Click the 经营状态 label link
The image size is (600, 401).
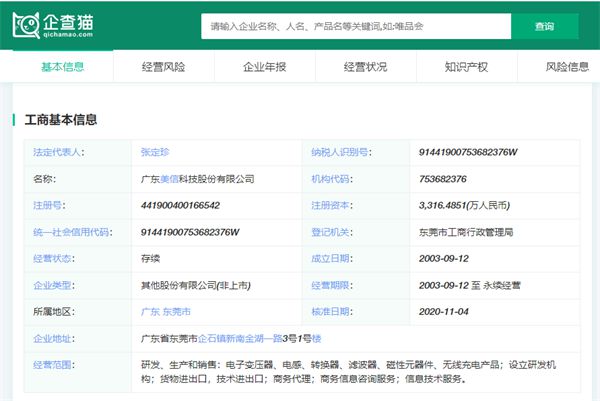click(x=52, y=258)
